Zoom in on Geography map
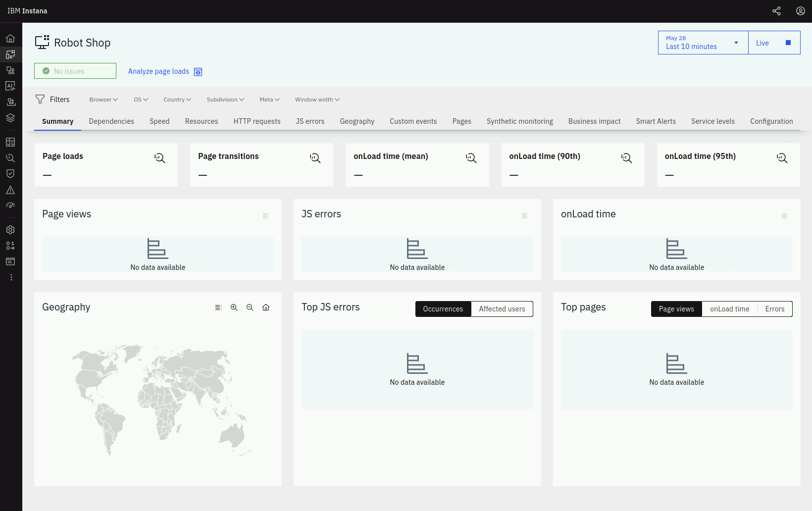Screen dimensions: 812x511 (x=234, y=307)
